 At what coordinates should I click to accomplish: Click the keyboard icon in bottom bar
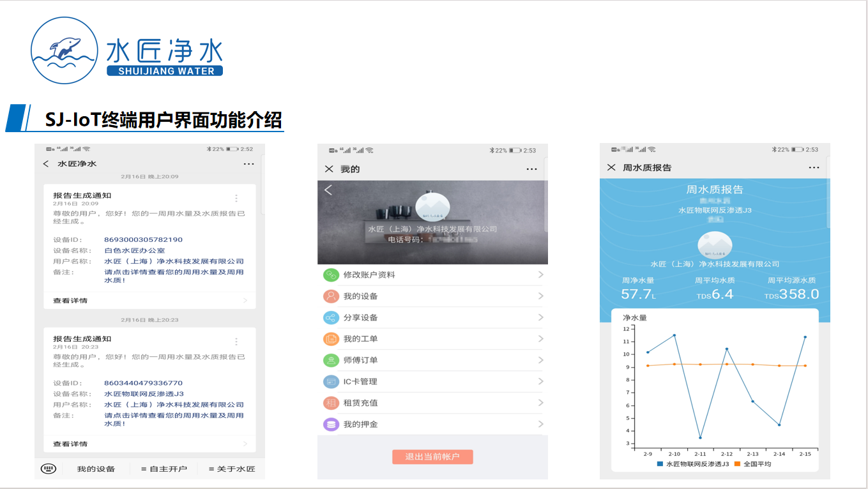[x=49, y=469]
